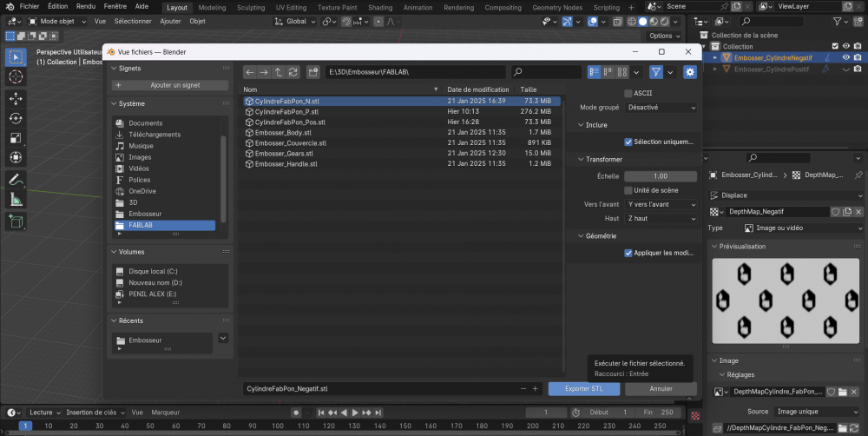868x436 pixels.
Task: Activate the Measure tool
Action: coord(16,199)
